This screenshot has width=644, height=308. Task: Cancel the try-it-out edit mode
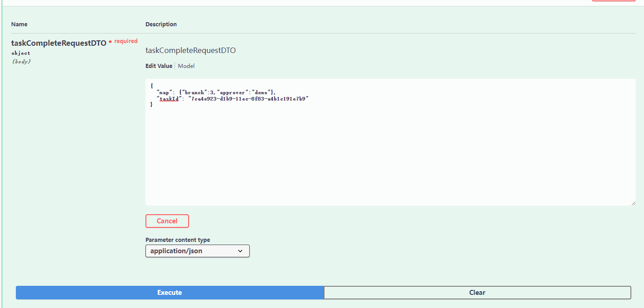coord(167,221)
